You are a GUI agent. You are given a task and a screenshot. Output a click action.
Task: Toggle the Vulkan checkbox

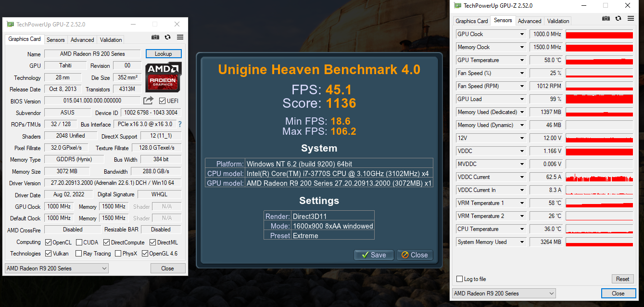tap(48, 253)
